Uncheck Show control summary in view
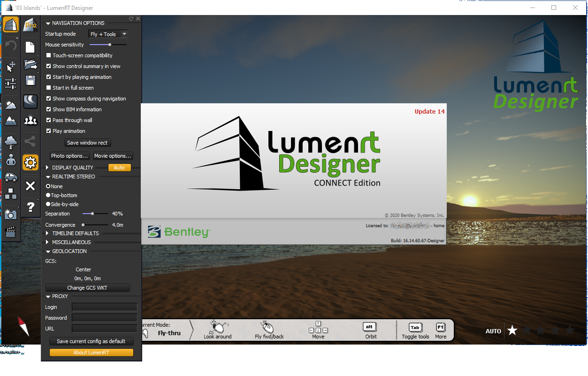588x376 pixels. [48, 66]
